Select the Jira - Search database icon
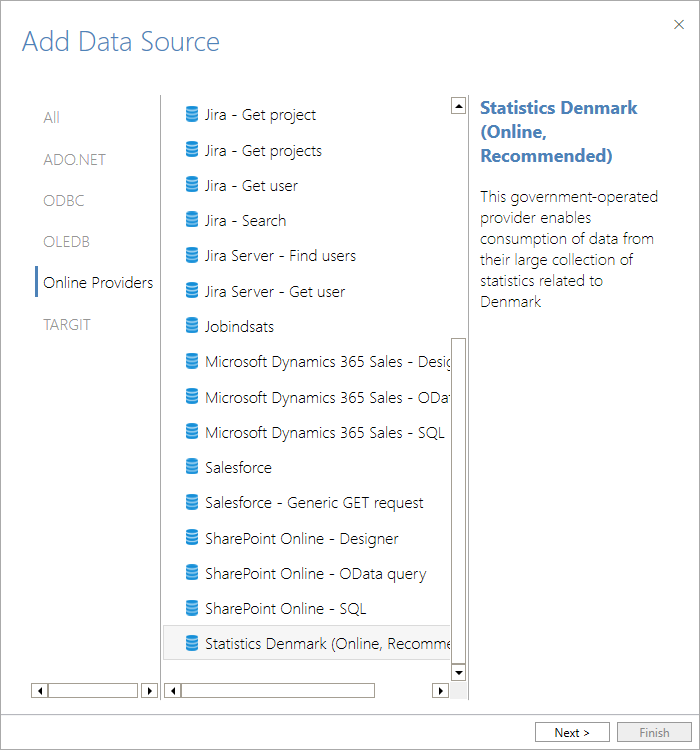Image resolution: width=700 pixels, height=750 pixels. pos(191,220)
